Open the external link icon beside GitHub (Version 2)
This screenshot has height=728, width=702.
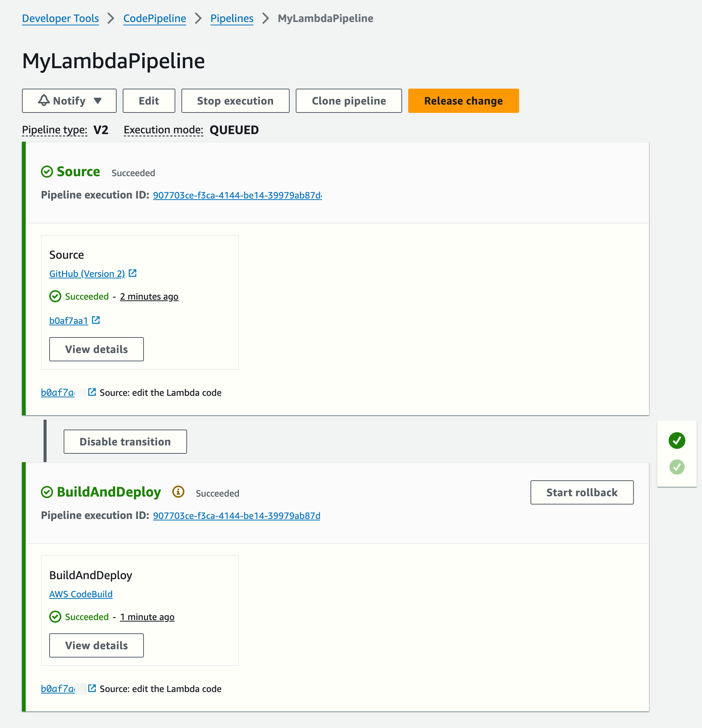tap(133, 273)
